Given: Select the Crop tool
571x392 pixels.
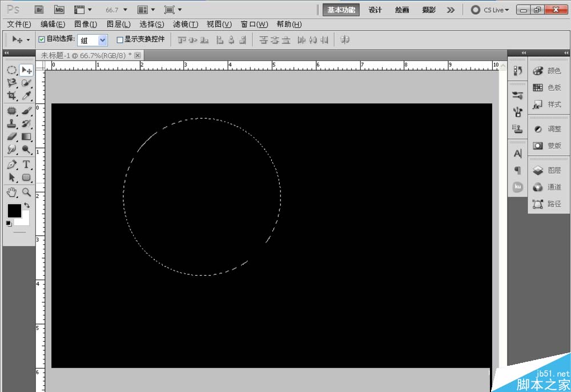Looking at the screenshot, I should pos(12,95).
